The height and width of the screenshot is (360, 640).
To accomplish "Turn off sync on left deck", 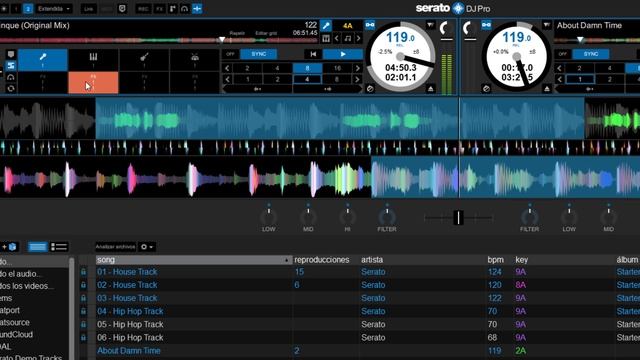I will tap(231, 54).
